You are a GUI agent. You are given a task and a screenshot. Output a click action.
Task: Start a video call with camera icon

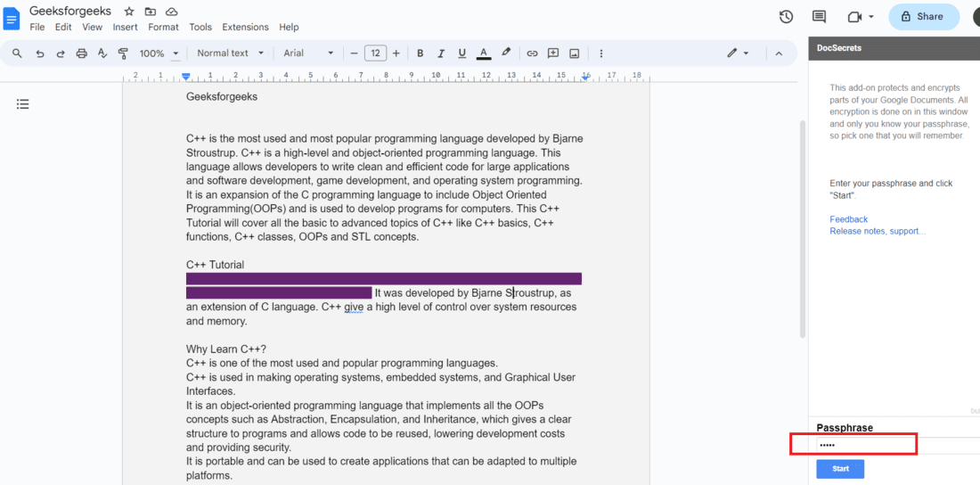coord(854,17)
